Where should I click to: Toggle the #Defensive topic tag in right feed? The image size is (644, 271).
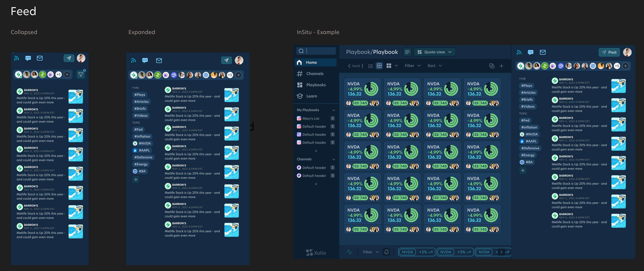pos(530,148)
